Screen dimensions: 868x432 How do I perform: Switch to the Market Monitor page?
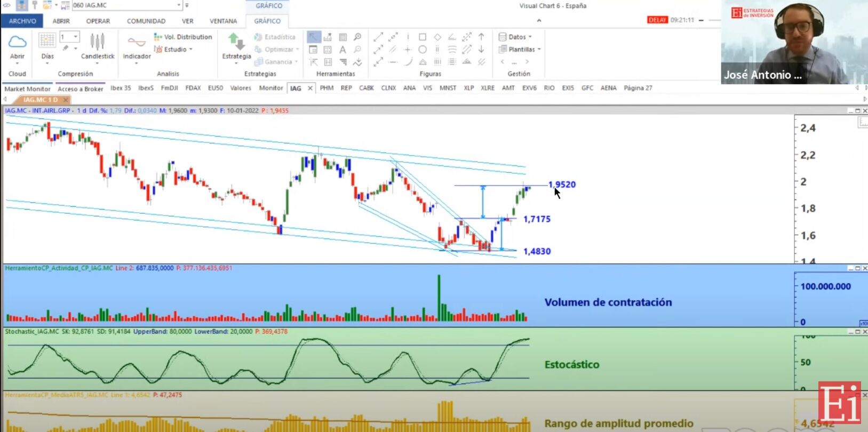coord(27,89)
